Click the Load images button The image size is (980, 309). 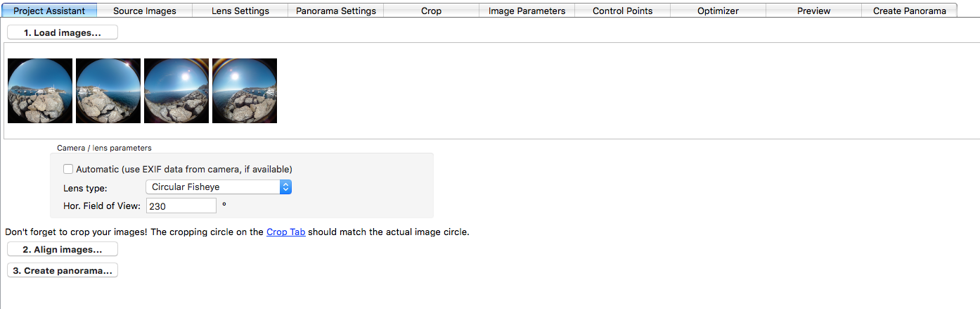pos(63,32)
